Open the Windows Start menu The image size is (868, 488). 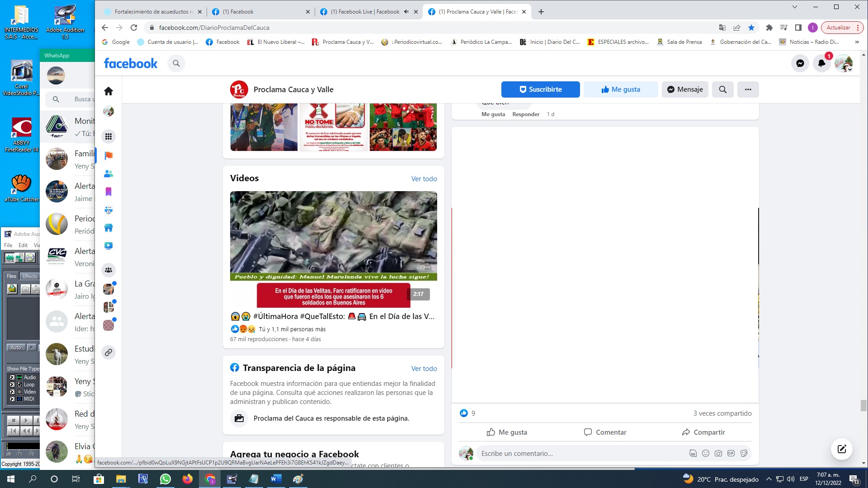coord(11,479)
